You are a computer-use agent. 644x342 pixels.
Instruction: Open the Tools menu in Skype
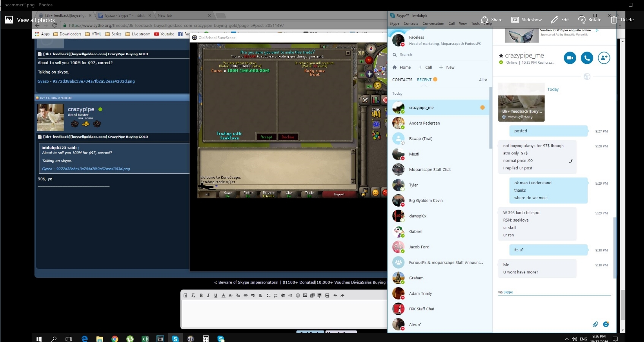click(475, 23)
